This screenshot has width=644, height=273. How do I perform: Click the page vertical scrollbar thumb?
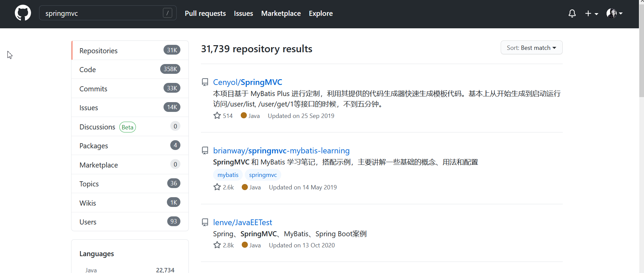pyautogui.click(x=641, y=51)
